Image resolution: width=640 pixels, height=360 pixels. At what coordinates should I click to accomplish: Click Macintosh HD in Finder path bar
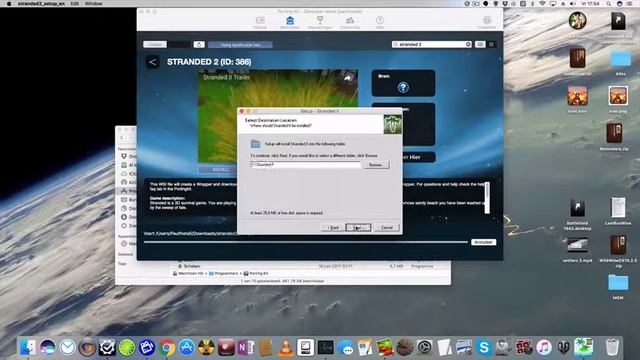coord(188,273)
